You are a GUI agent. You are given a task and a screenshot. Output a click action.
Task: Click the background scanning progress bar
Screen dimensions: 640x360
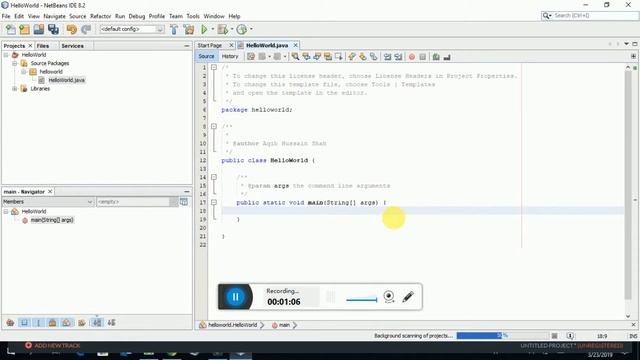coord(502,336)
